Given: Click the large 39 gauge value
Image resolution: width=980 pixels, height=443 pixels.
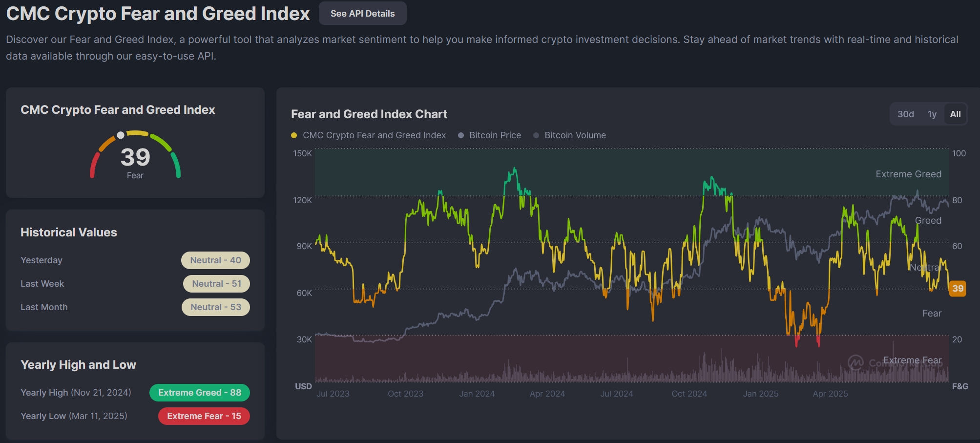Looking at the screenshot, I should [135, 157].
